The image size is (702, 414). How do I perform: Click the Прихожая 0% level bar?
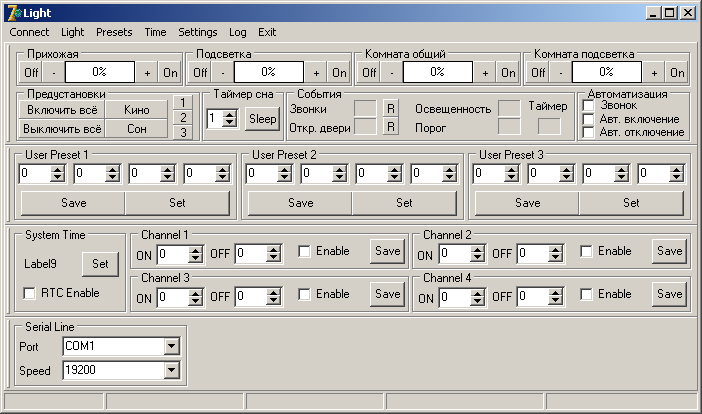pos(100,73)
